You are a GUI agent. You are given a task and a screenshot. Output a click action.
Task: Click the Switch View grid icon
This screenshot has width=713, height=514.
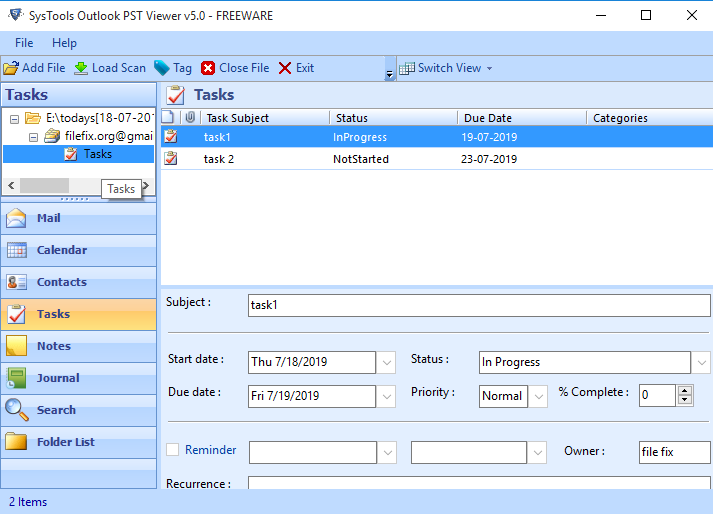(407, 68)
